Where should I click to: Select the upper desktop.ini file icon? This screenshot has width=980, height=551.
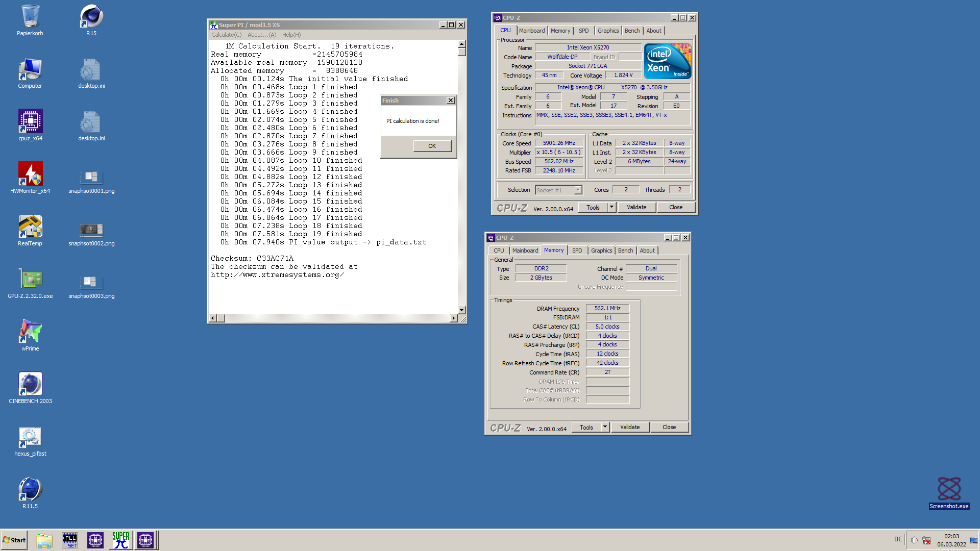click(x=91, y=73)
